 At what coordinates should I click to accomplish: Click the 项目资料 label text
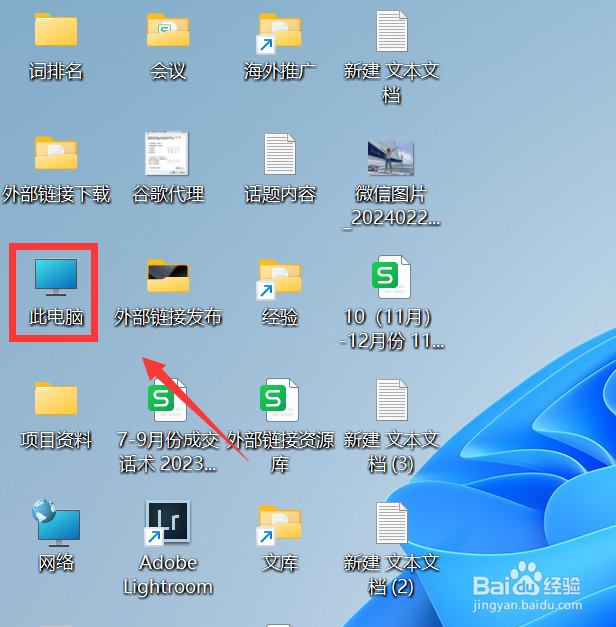56,440
